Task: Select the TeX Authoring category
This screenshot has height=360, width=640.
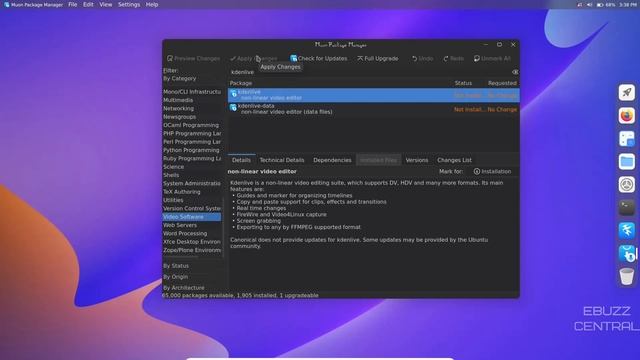Action: coord(182,192)
